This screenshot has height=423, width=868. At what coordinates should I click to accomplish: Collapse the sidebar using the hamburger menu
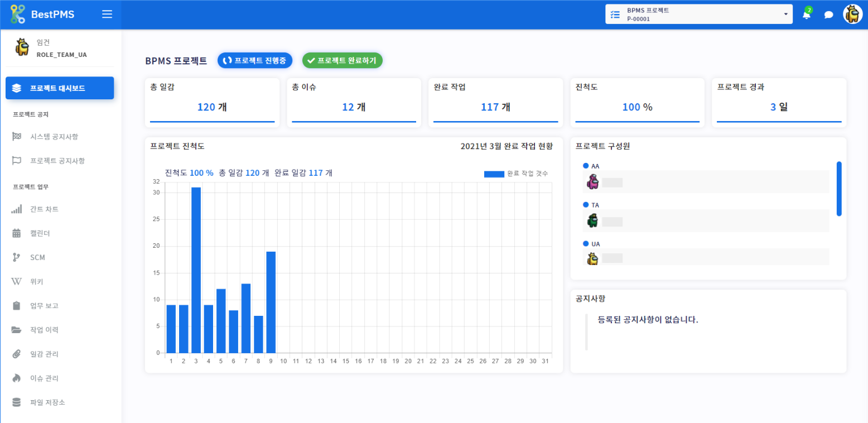(107, 15)
